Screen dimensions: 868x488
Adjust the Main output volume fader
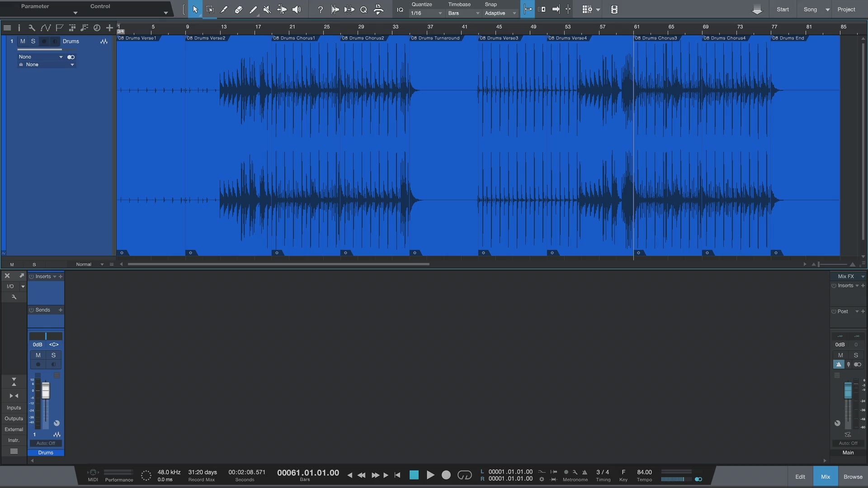(x=848, y=391)
